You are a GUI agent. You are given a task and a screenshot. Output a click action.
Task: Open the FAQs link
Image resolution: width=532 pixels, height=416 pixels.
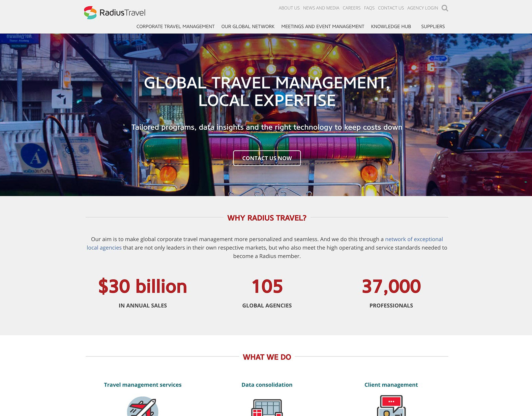pyautogui.click(x=369, y=8)
